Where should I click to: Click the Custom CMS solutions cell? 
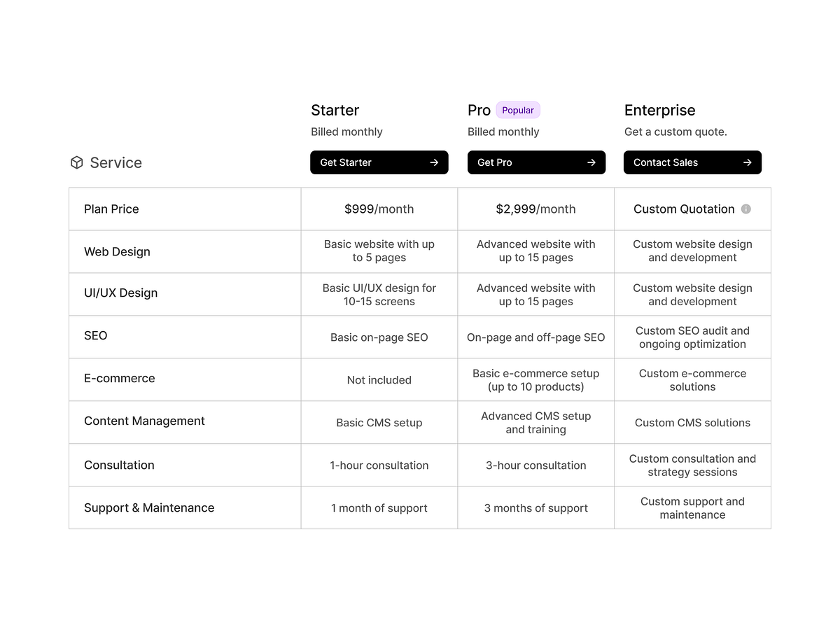pos(692,422)
